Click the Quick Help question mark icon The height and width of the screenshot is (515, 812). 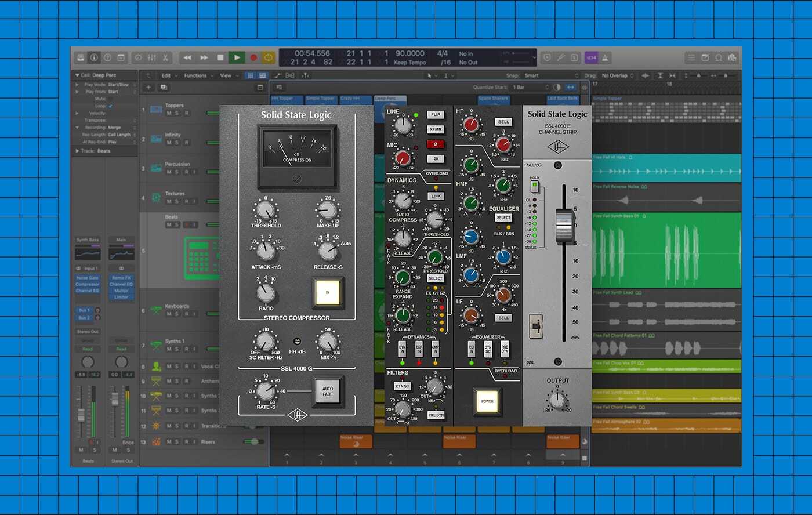click(107, 57)
